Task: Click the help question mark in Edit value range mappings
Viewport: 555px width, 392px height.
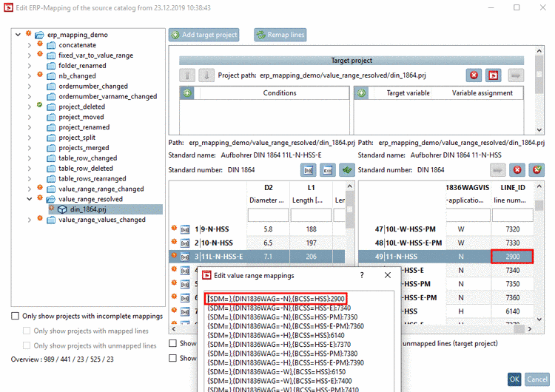Action: pyautogui.click(x=362, y=275)
